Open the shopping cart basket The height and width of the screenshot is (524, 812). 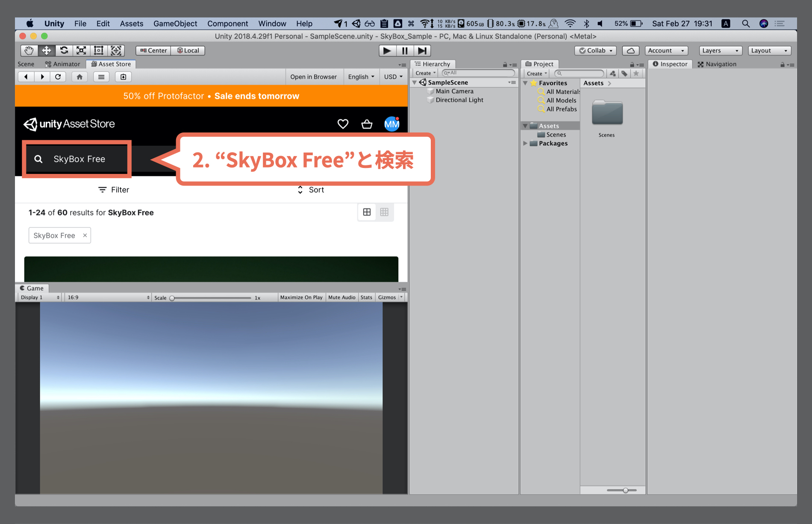367,124
